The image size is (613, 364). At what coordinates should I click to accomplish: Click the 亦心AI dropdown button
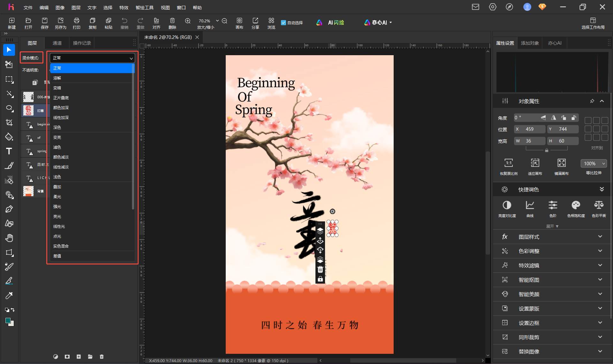click(378, 23)
